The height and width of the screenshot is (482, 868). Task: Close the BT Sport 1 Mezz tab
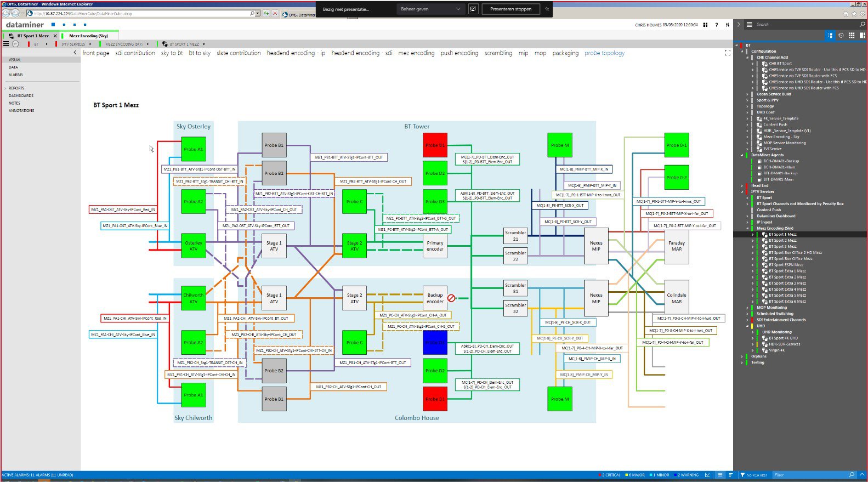click(55, 36)
